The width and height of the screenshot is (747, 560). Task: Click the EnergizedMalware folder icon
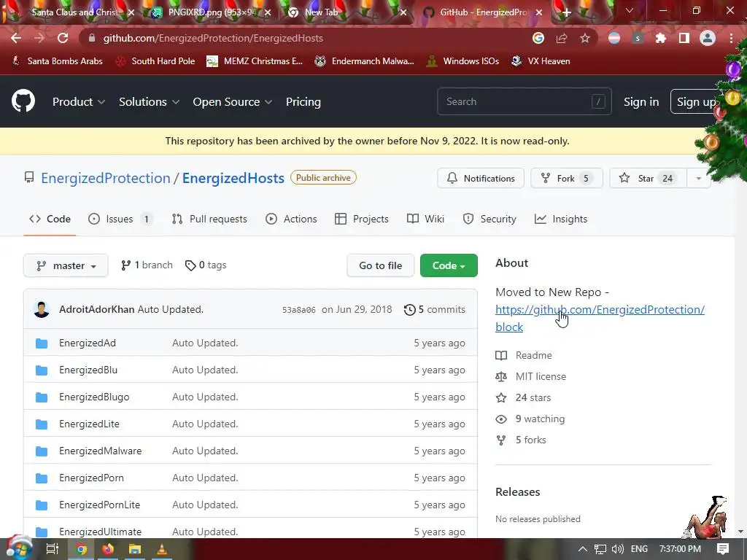point(42,451)
